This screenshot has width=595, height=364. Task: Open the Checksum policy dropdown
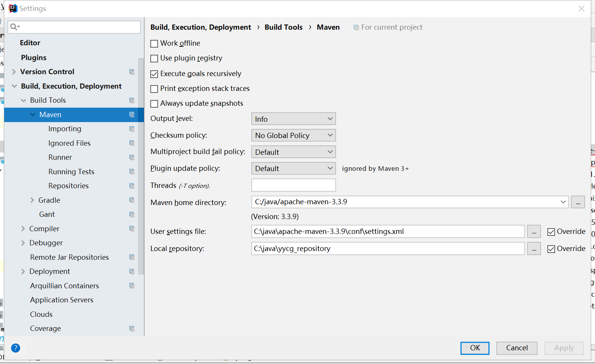pyautogui.click(x=294, y=135)
